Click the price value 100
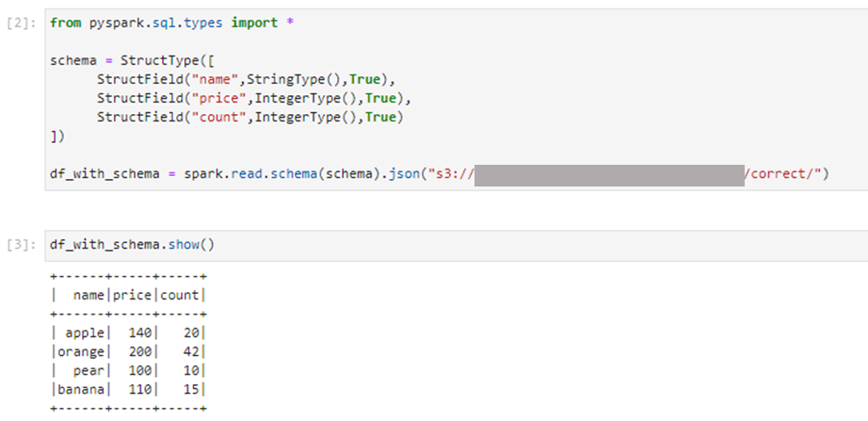The image size is (868, 421). pyautogui.click(x=140, y=370)
